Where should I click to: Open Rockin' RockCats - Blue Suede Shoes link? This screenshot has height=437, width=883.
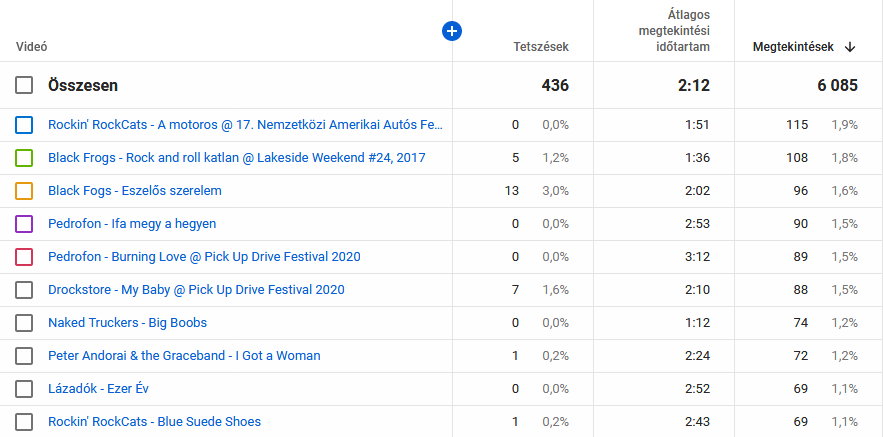coord(154,422)
